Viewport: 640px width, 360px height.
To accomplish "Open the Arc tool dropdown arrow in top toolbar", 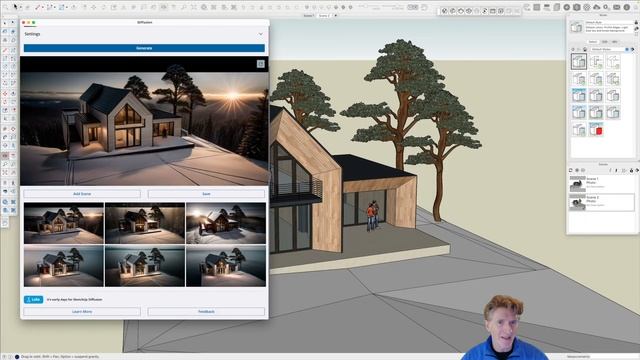I will pyautogui.click(x=54, y=7).
